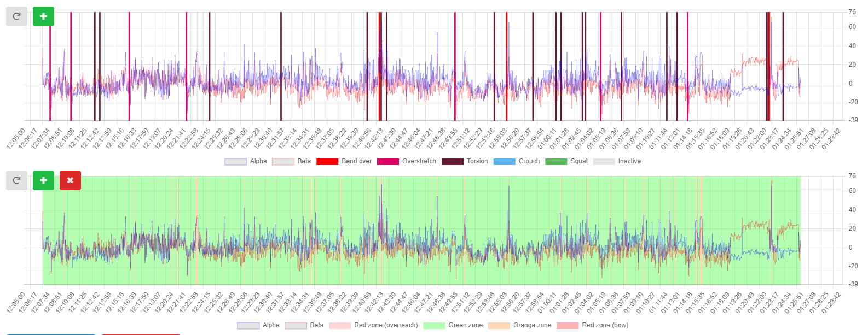Click the 'Orange zone' legend label

(532, 325)
